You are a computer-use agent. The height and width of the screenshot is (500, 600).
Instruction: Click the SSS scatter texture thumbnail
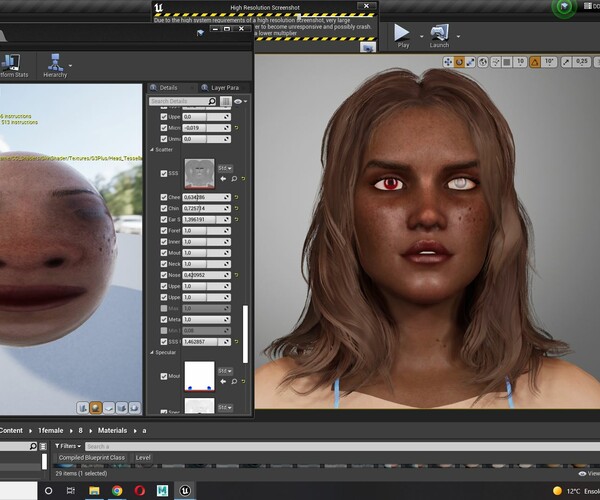coord(199,174)
